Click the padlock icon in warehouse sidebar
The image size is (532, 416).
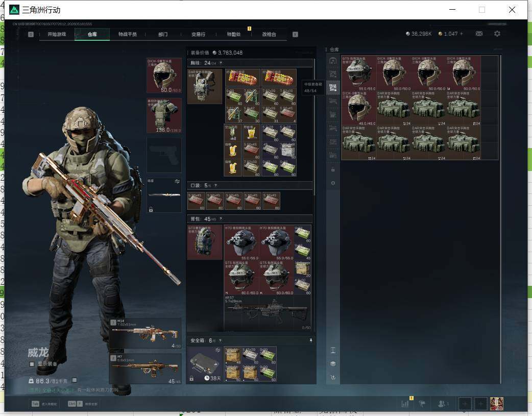pos(333,169)
